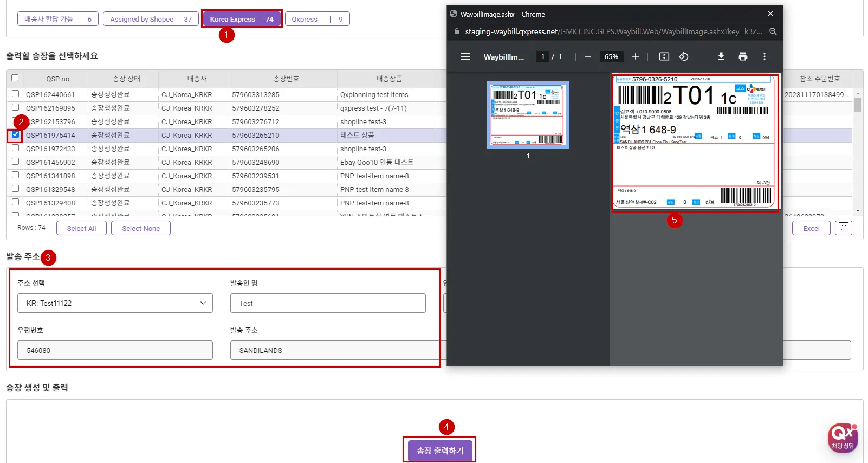
Task: Click the fit to page icon
Action: pyautogui.click(x=664, y=56)
